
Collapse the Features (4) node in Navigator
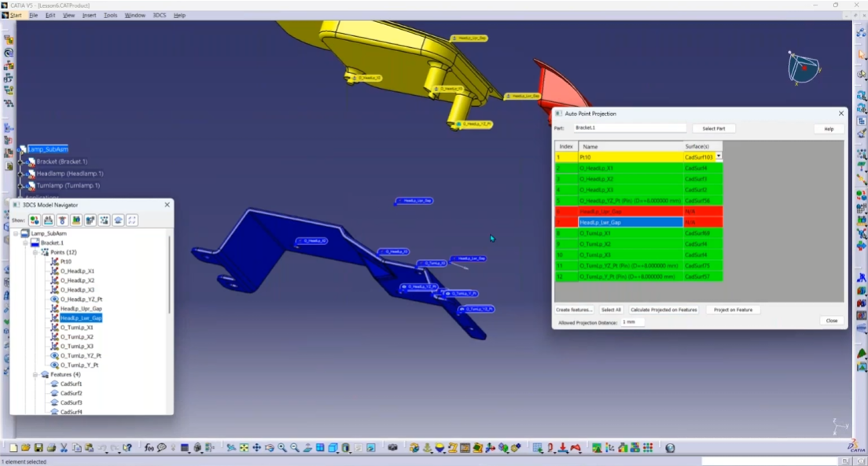point(35,375)
